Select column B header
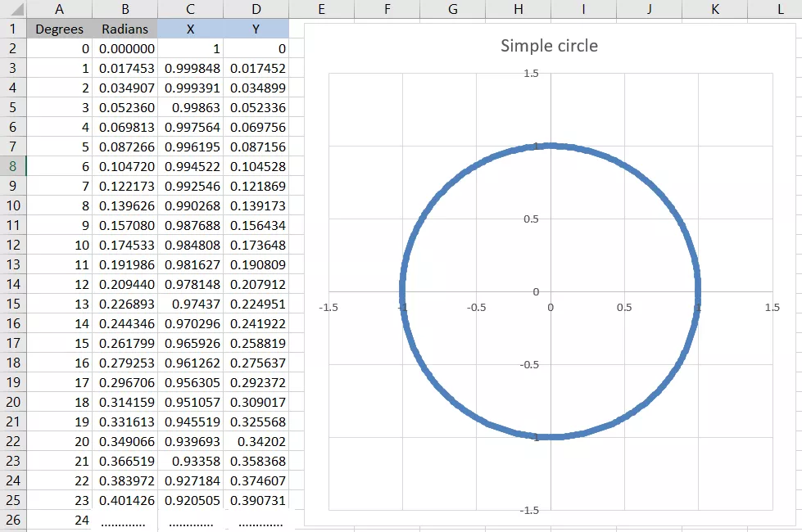This screenshot has width=802, height=532. [125, 9]
